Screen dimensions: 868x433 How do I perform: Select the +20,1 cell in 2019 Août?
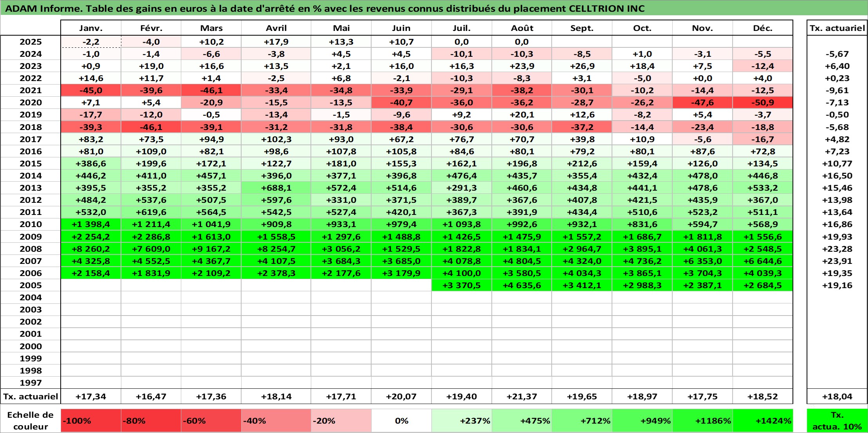click(522, 115)
